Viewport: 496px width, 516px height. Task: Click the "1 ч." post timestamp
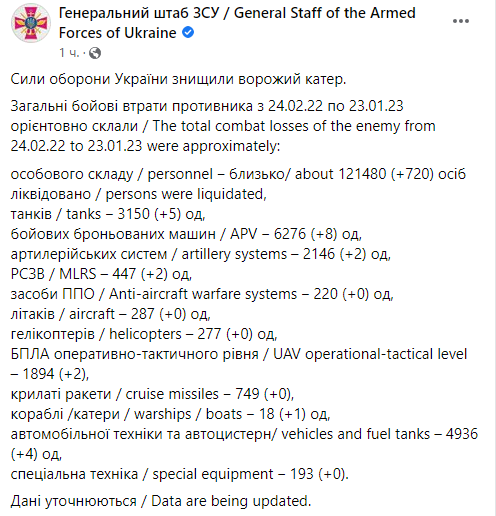[x=69, y=53]
